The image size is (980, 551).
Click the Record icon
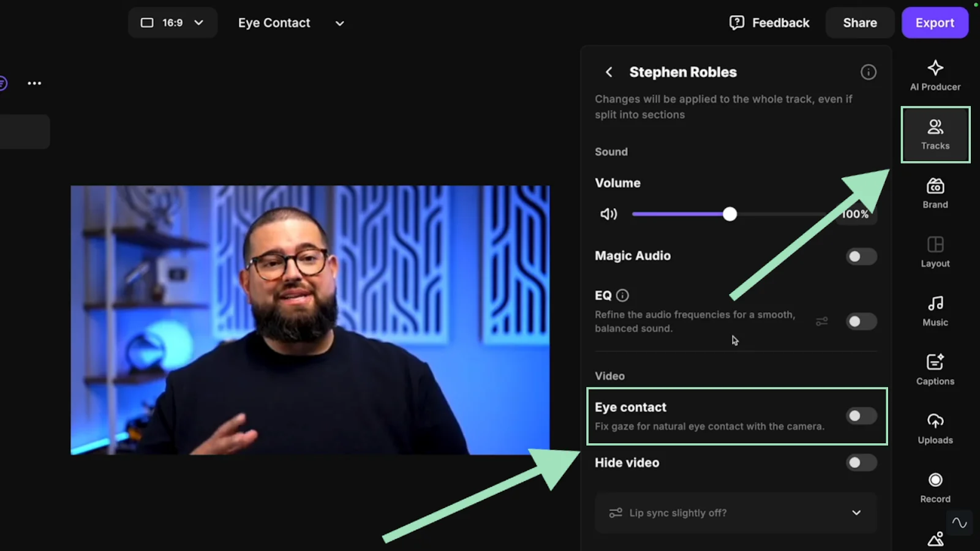click(x=935, y=486)
